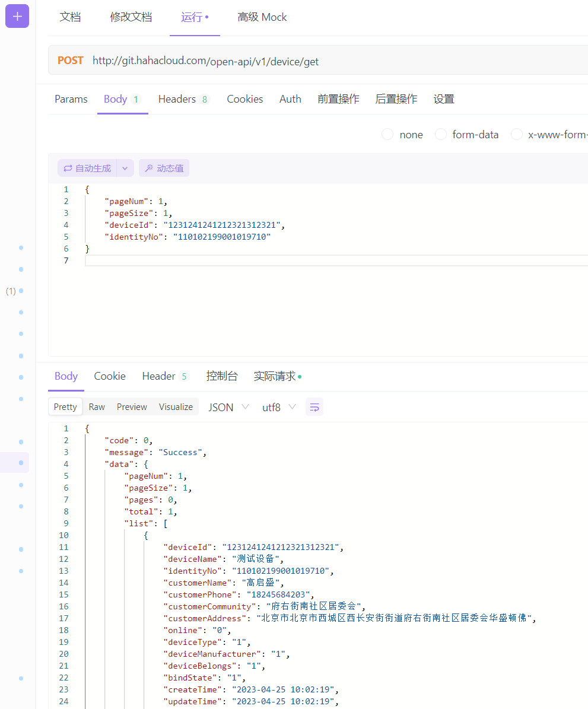Click the POST request method
The height and width of the screenshot is (709, 588).
click(71, 61)
